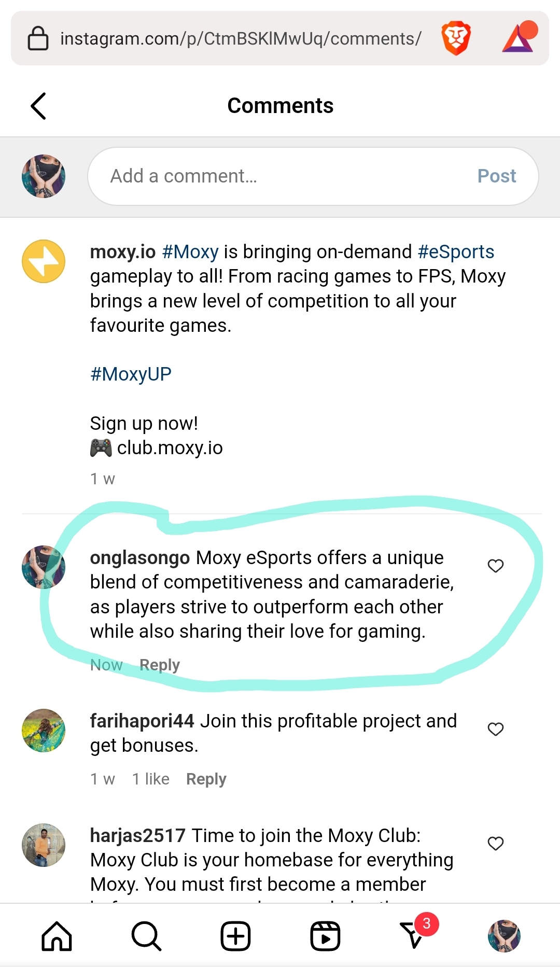Like harjas2517's comment with heart

coord(496,844)
